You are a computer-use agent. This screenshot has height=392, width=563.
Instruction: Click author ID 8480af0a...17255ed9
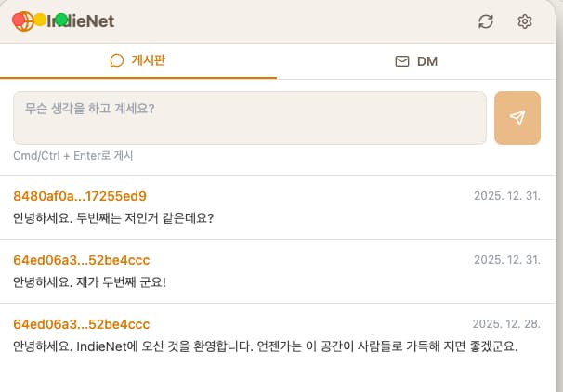tap(80, 196)
